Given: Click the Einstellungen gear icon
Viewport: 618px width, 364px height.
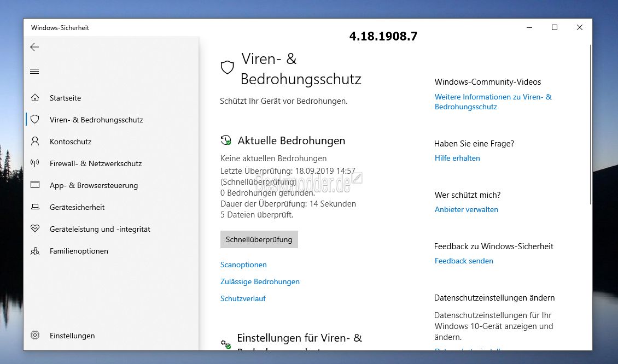Looking at the screenshot, I should [x=35, y=335].
